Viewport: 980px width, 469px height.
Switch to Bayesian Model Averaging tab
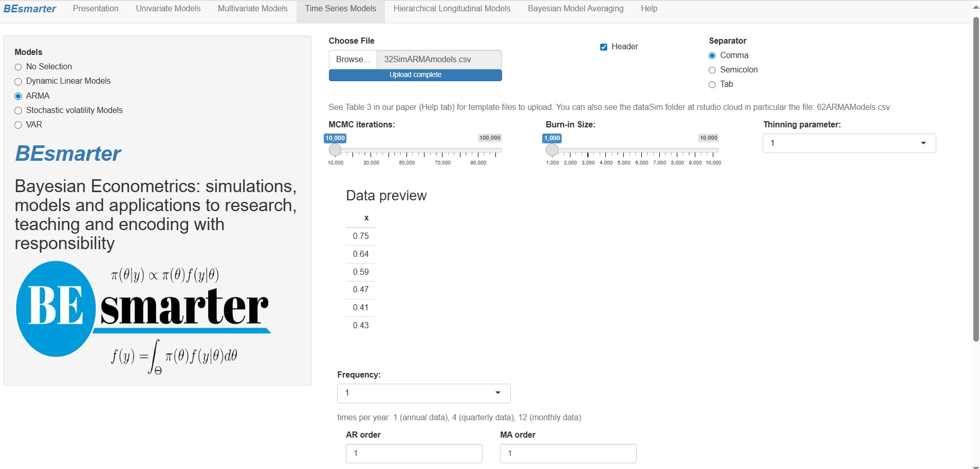point(575,9)
